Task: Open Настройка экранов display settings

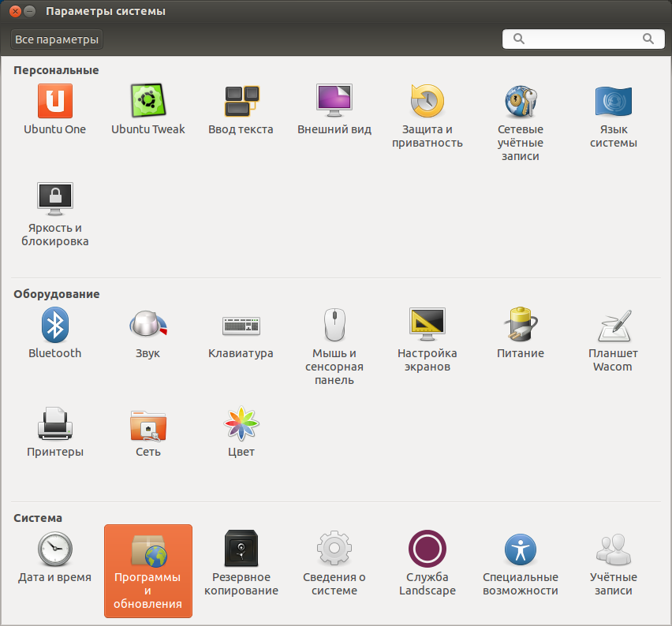Action: pos(427,340)
